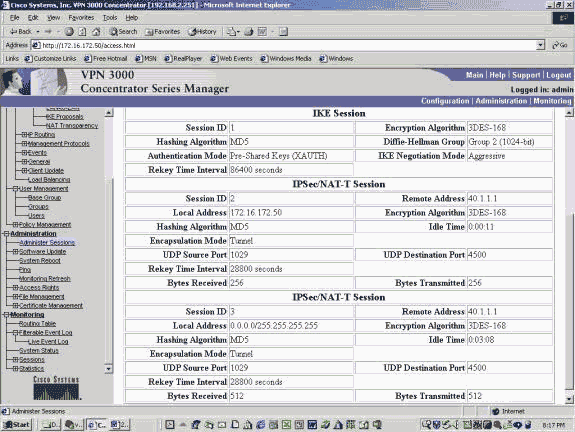The width and height of the screenshot is (575, 432).
Task: Expand the Events tree node
Action: point(25,153)
